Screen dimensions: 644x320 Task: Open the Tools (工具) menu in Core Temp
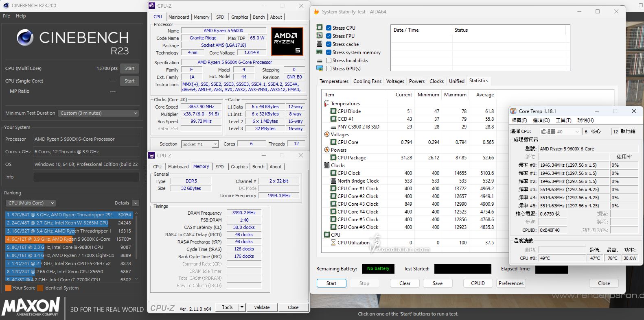(563, 120)
